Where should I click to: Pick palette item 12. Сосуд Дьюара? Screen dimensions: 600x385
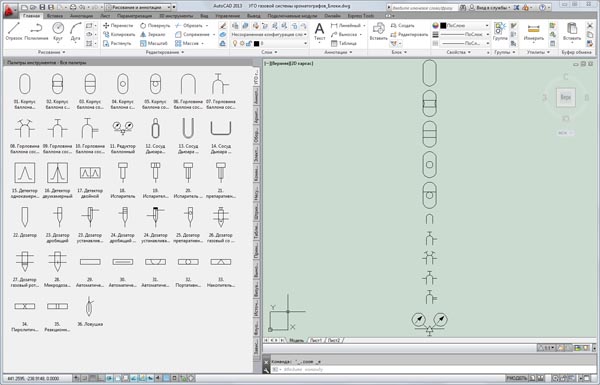(x=155, y=135)
